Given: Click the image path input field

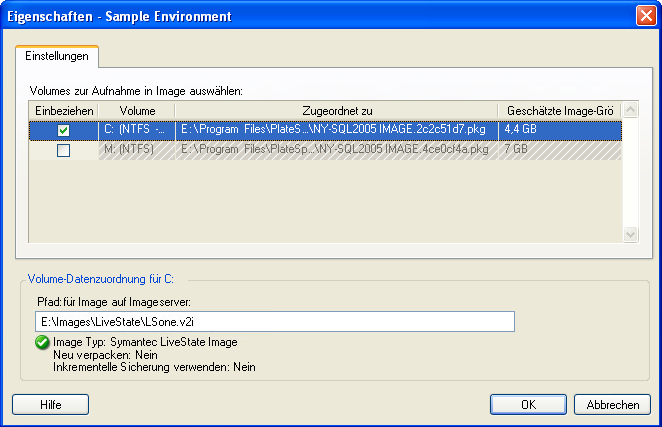Looking at the screenshot, I should point(272,321).
